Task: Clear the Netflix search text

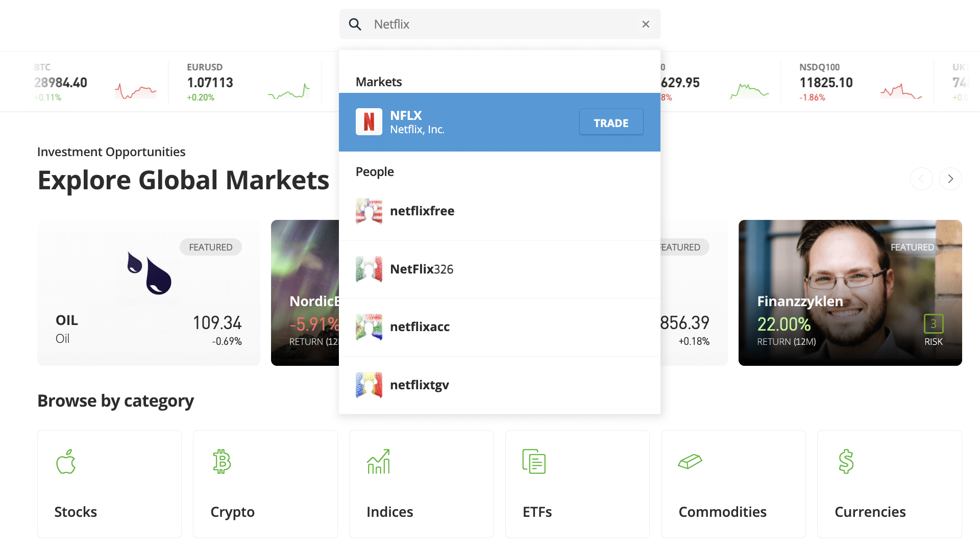Action: tap(646, 24)
